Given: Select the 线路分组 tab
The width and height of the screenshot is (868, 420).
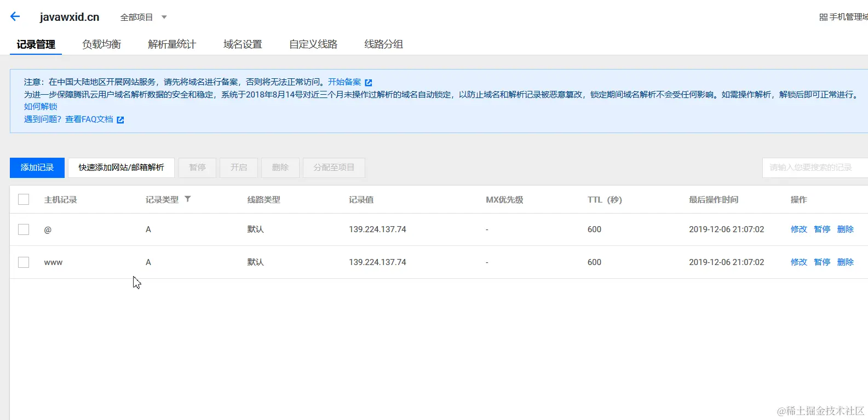Looking at the screenshot, I should [384, 44].
